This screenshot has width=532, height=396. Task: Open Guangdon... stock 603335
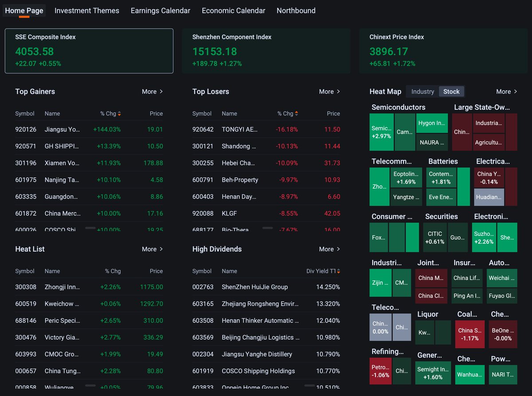(89, 197)
